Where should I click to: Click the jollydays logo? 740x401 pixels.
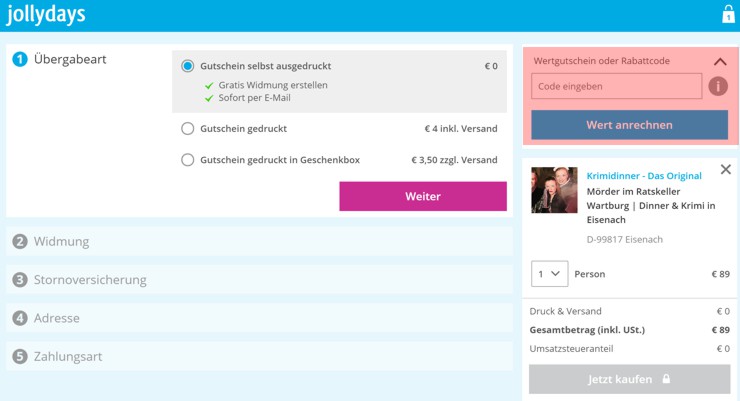[46, 14]
